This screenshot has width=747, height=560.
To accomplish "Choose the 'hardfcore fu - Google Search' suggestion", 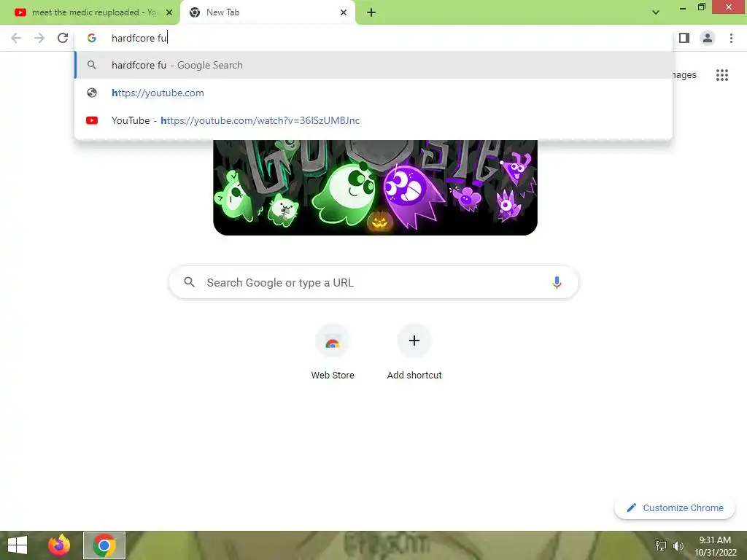I will click(x=373, y=65).
